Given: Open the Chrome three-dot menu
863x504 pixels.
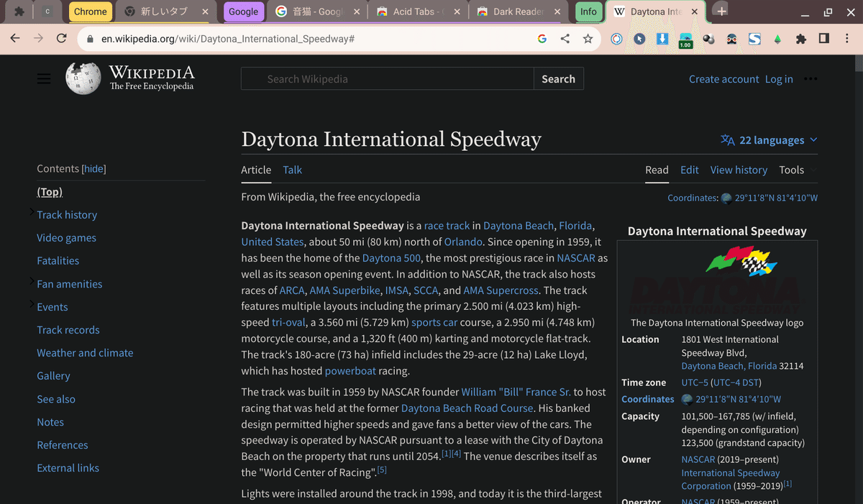Looking at the screenshot, I should [x=847, y=39].
